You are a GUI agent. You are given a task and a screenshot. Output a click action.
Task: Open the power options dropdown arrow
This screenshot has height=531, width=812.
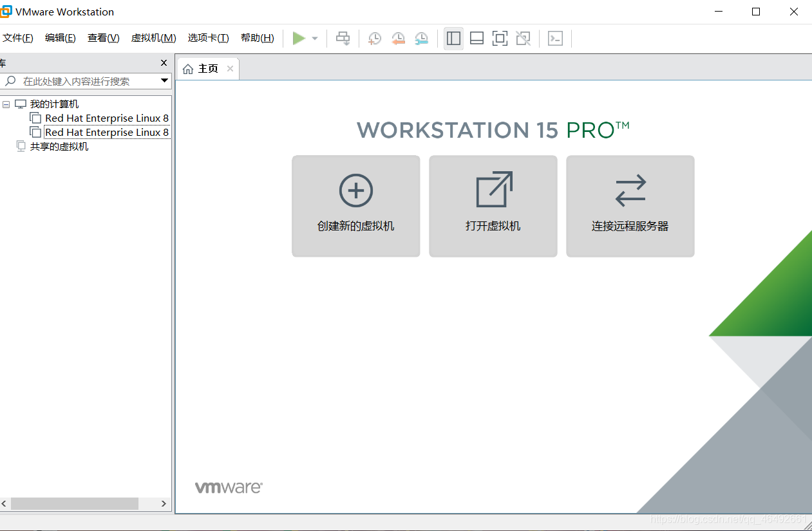click(x=315, y=39)
